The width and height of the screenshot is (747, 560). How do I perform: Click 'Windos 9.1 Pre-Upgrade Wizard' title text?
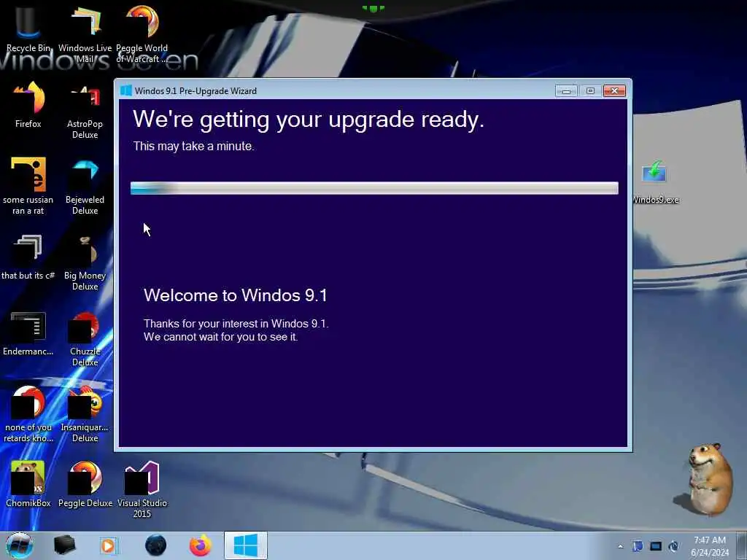click(196, 90)
